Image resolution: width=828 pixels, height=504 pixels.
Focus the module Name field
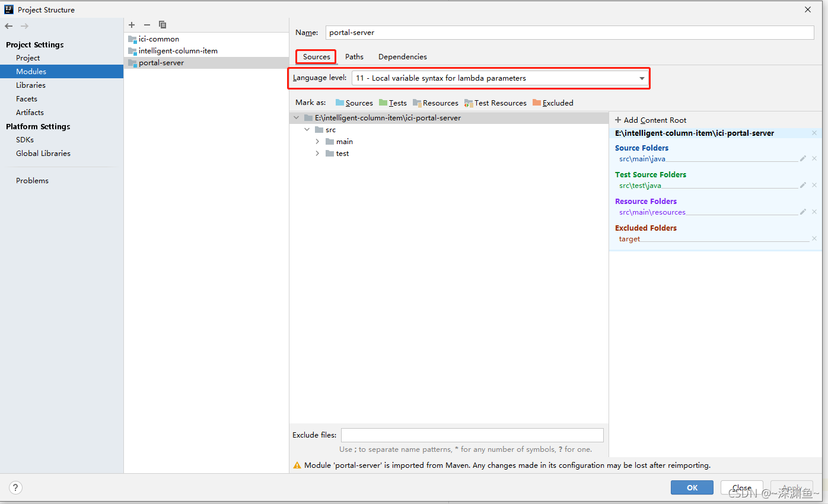[570, 33]
